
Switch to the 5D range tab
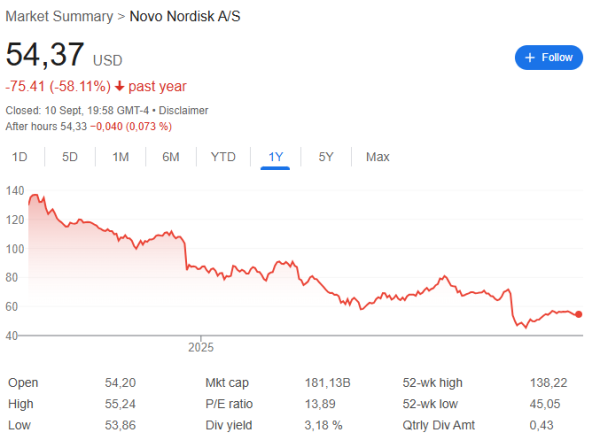click(x=70, y=157)
